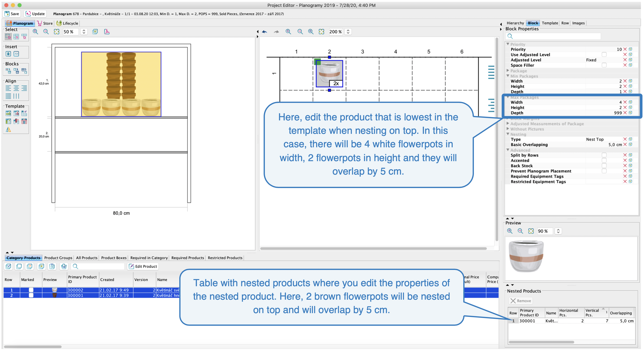Click the Update button

tap(35, 14)
